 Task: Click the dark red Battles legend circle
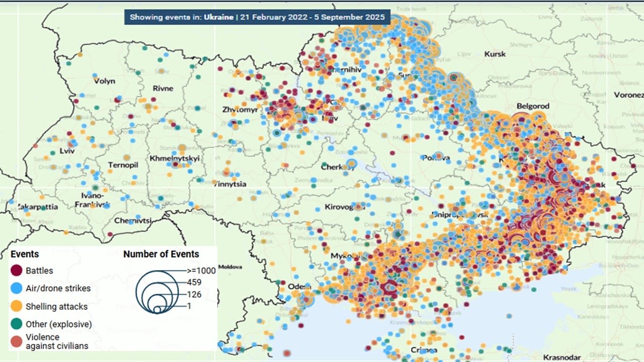[x=17, y=270]
